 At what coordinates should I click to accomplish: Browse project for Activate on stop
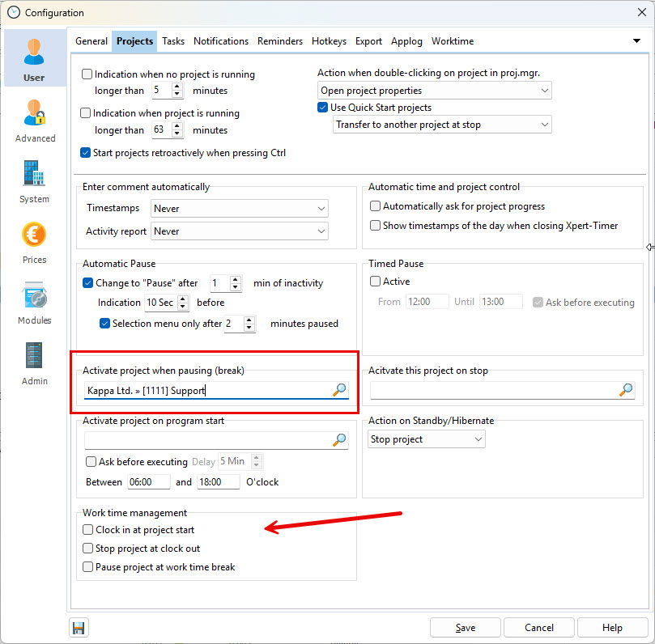[x=626, y=391]
